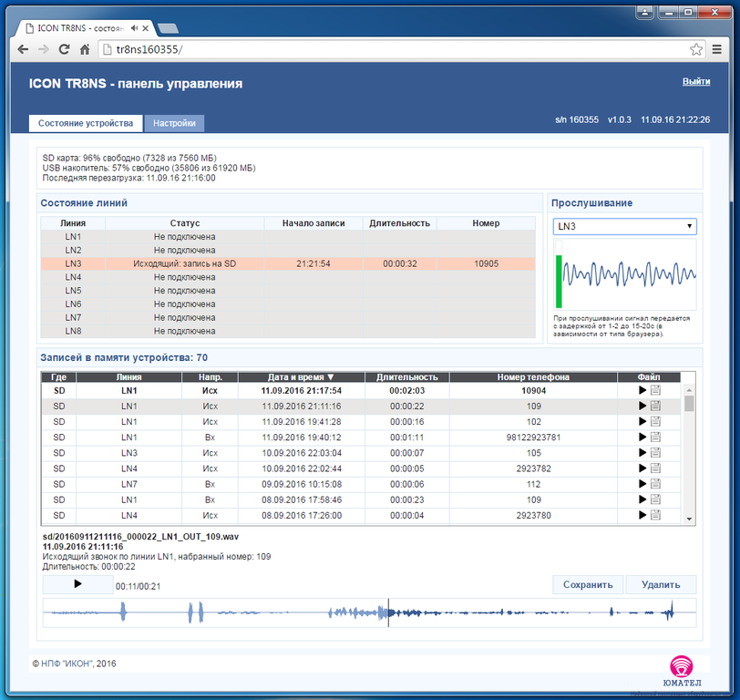Sort records by Где column

tap(59, 377)
